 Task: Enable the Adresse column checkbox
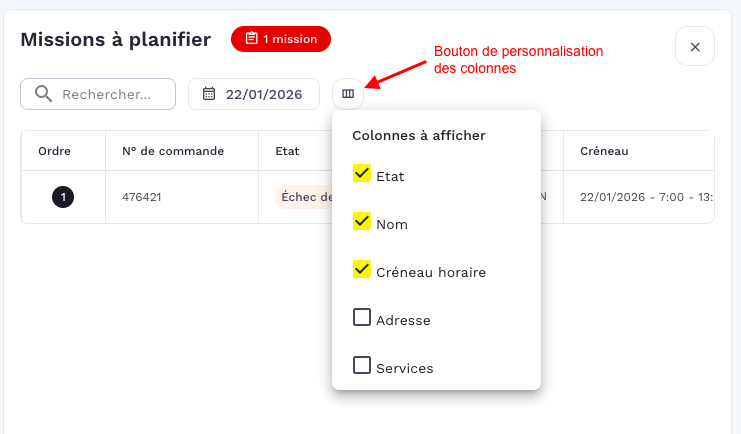[362, 318]
